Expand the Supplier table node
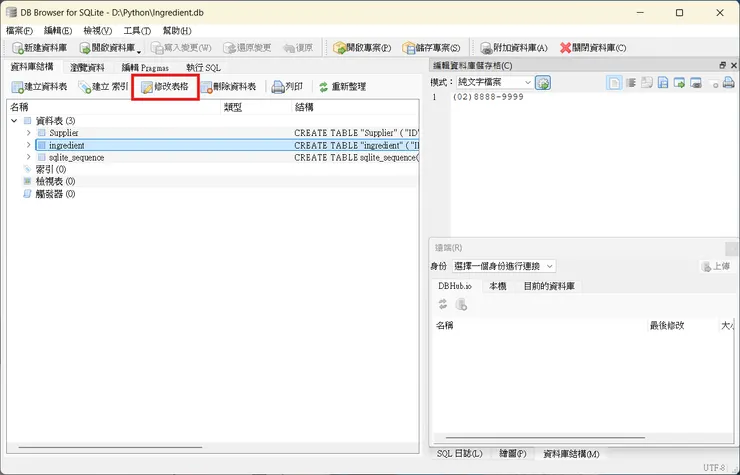 [x=28, y=133]
